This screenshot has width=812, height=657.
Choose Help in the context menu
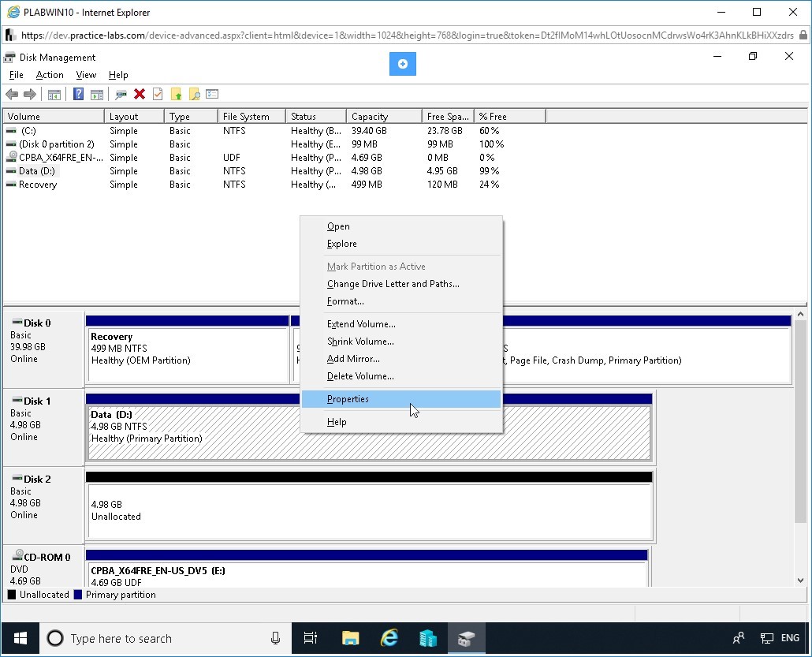401,422
